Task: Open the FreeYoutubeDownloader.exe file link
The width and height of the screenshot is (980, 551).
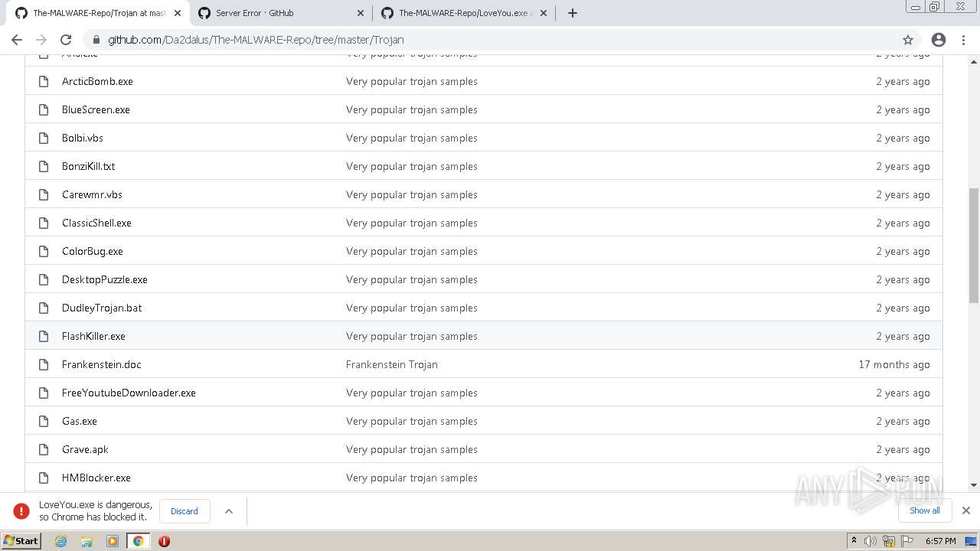Action: tap(129, 393)
